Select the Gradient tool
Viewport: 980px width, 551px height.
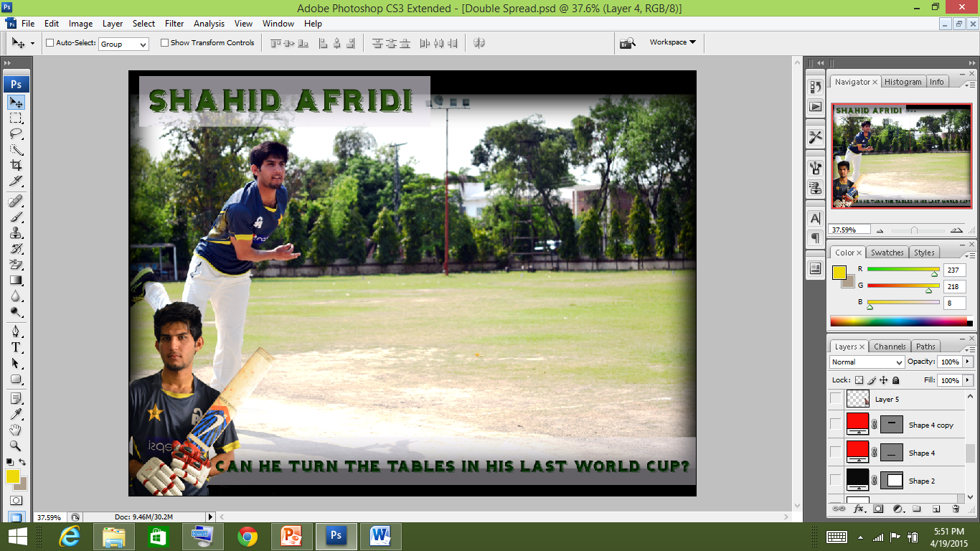tap(16, 280)
